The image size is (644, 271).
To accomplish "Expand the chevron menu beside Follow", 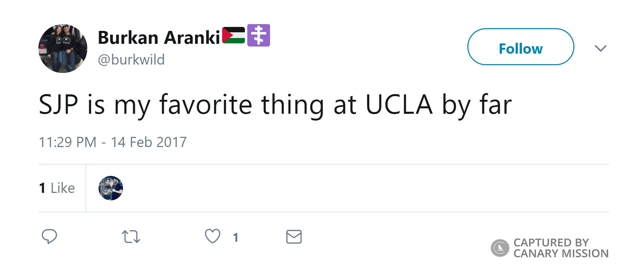I will [x=601, y=48].
